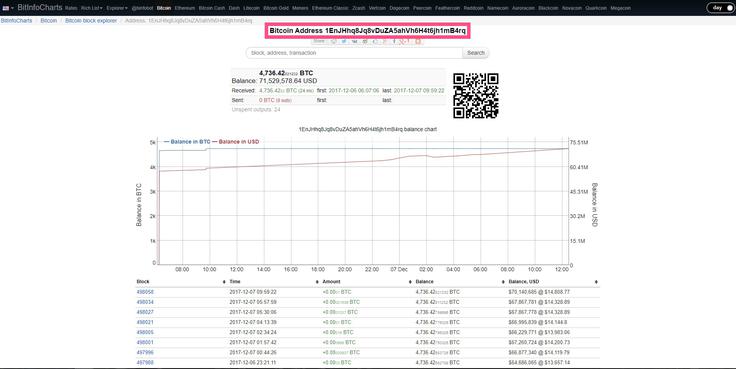Image resolution: width=736 pixels, height=369 pixels.
Task: Select Dash in the navbar
Action: (234, 8)
